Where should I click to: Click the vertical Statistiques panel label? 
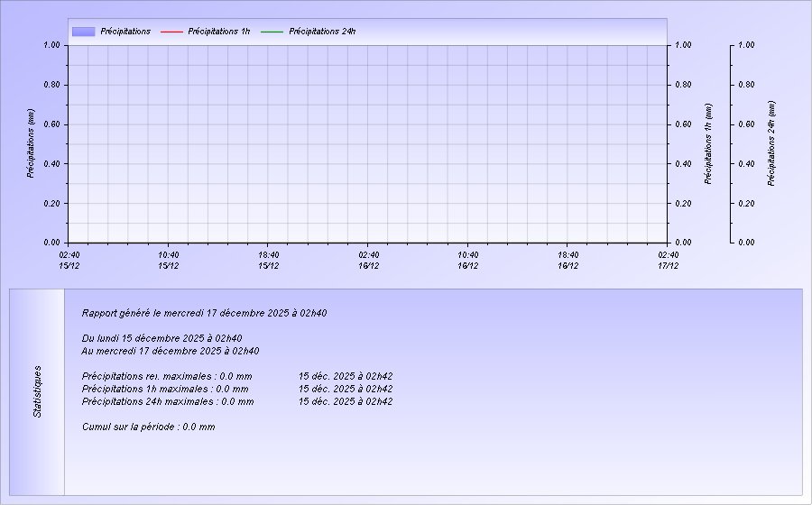(38, 391)
